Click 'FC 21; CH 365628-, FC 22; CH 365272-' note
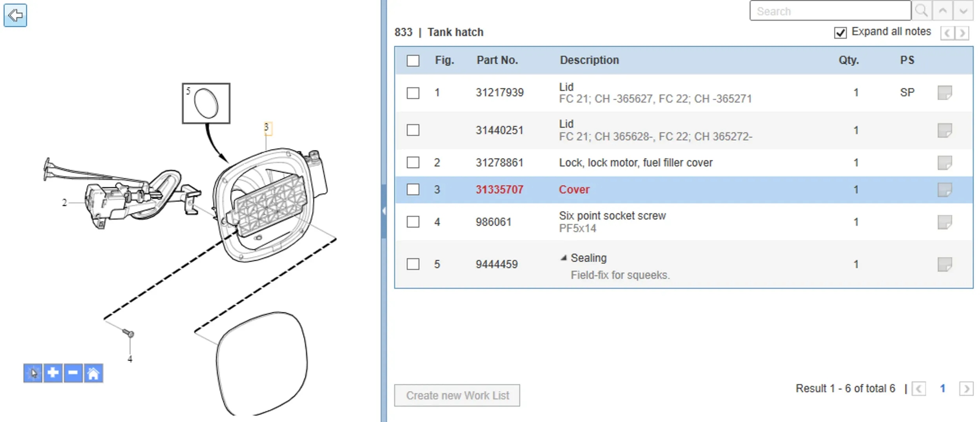Viewport: 980px width, 422px height. (655, 136)
